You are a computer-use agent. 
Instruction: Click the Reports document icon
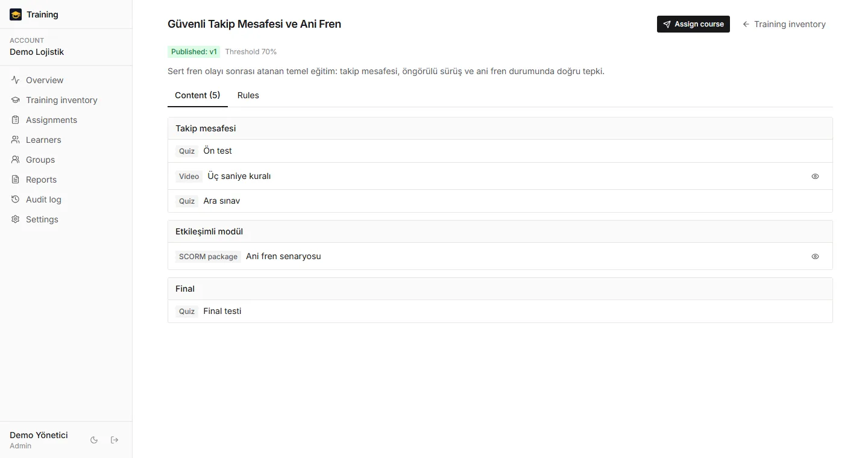pyautogui.click(x=16, y=180)
